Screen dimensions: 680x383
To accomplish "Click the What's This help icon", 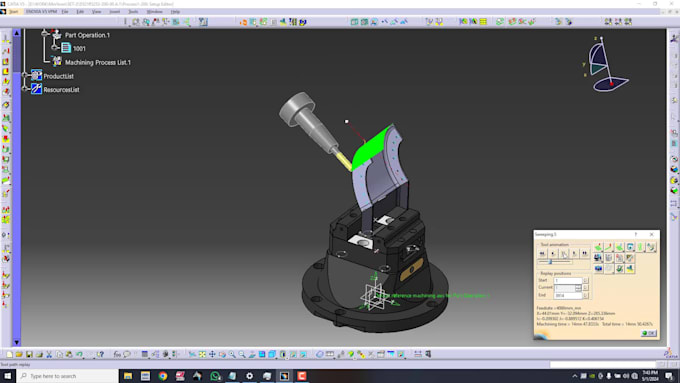I will (100, 354).
